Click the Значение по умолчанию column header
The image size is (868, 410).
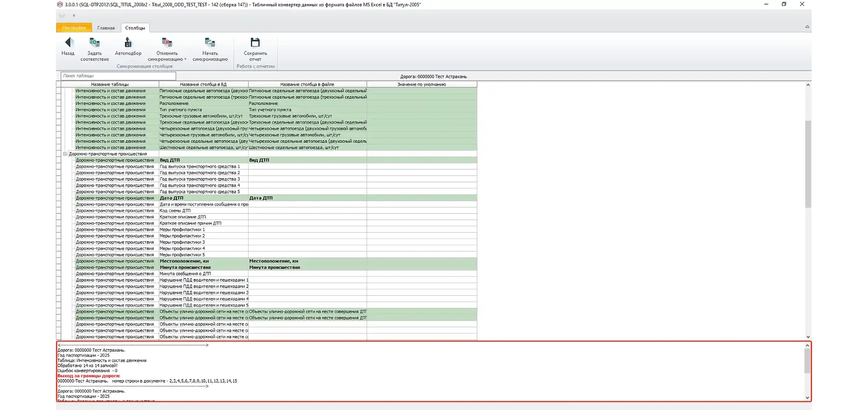421,84
